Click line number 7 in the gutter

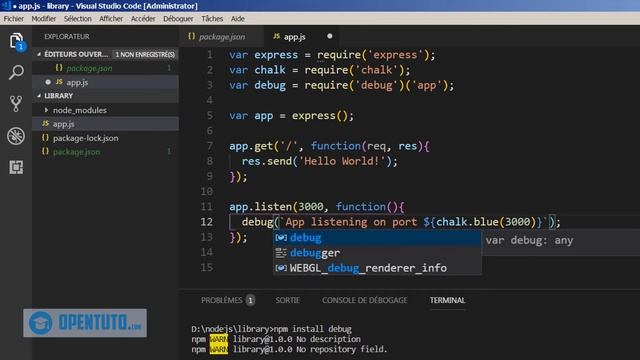pos(209,146)
